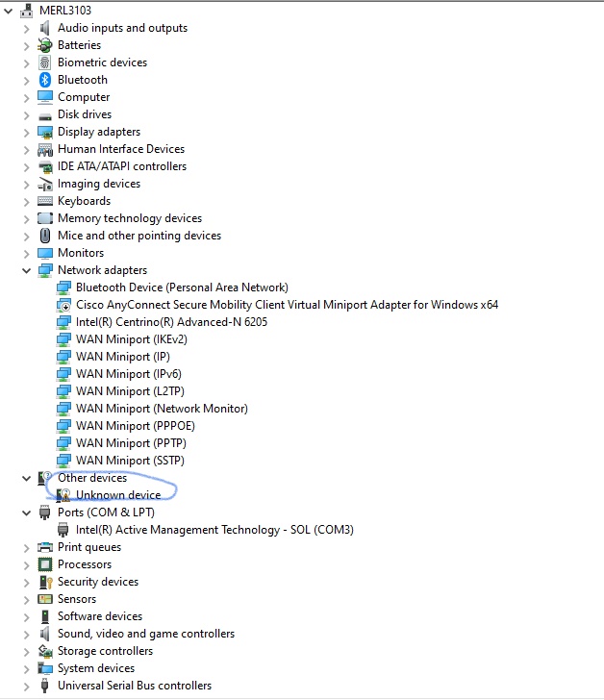Image resolution: width=604 pixels, height=700 pixels.
Task: Click the Ports (COM & LPT) icon
Action: 44,512
